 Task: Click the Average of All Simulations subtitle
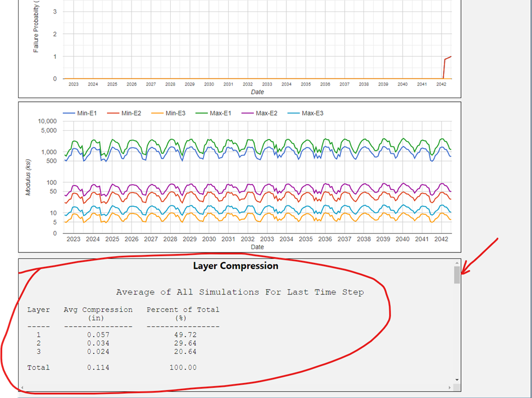(240, 292)
